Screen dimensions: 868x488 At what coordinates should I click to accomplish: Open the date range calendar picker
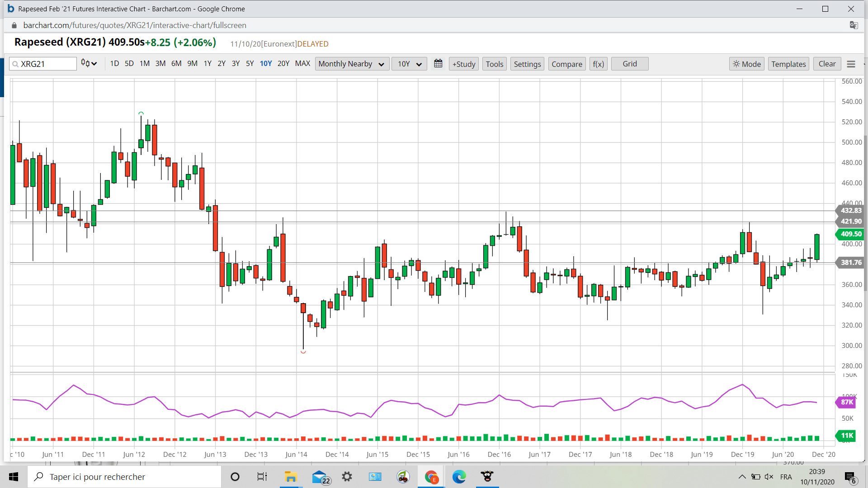(438, 64)
